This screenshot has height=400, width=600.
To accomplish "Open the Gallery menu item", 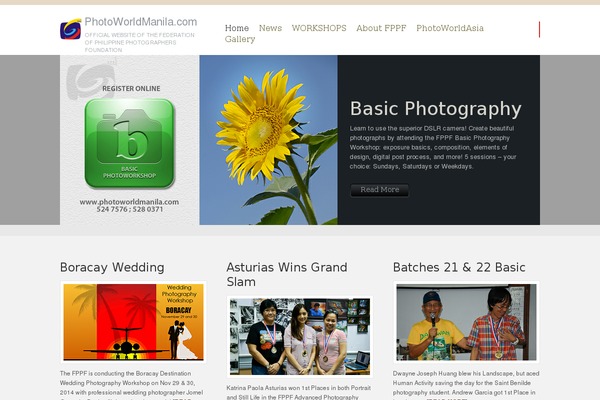I will [240, 39].
